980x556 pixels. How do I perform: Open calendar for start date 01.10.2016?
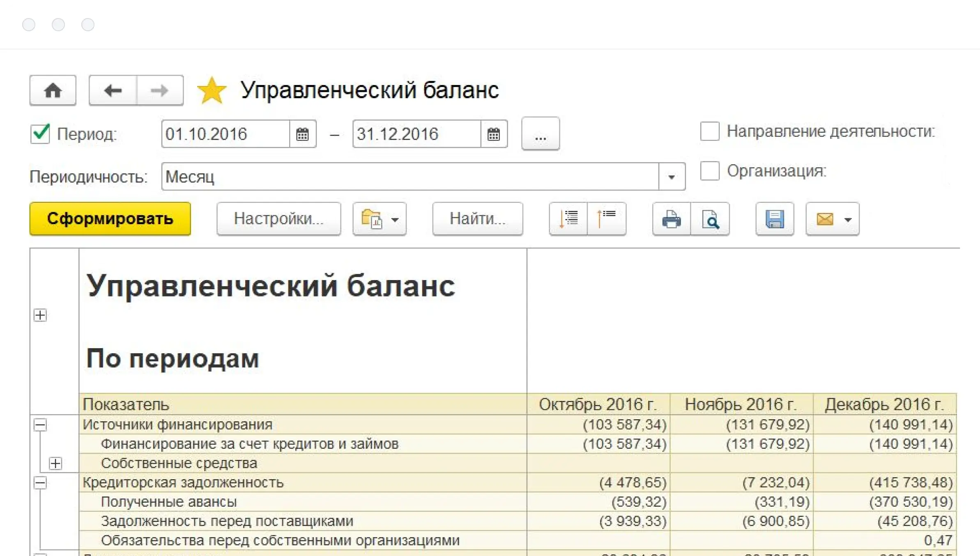[x=303, y=134]
